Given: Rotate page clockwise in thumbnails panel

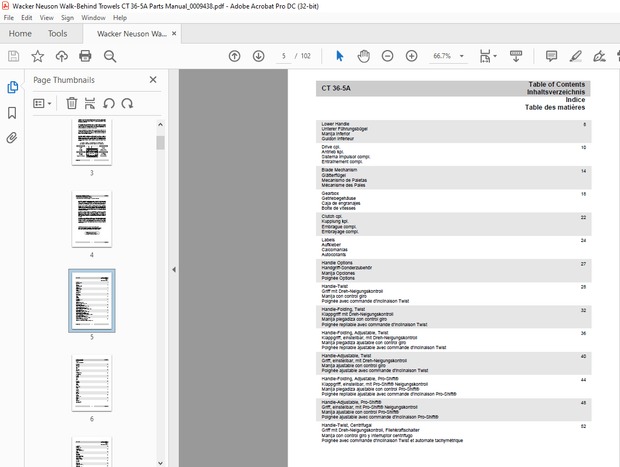Looking at the screenshot, I should coord(127,104).
